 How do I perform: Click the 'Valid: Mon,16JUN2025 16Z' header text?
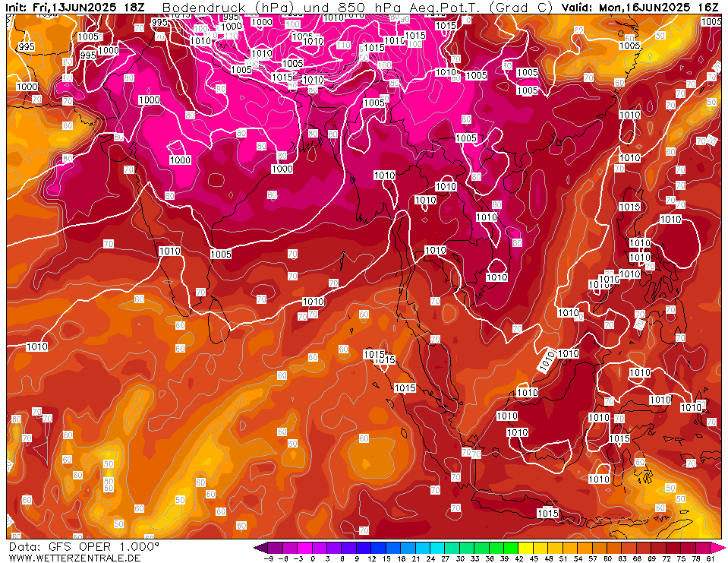[641, 7]
